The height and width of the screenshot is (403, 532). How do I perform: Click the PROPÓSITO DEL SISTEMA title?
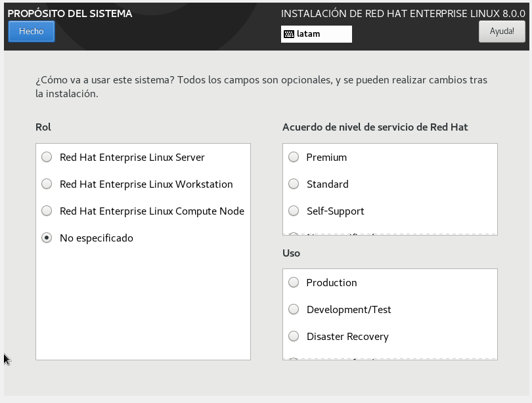point(70,14)
